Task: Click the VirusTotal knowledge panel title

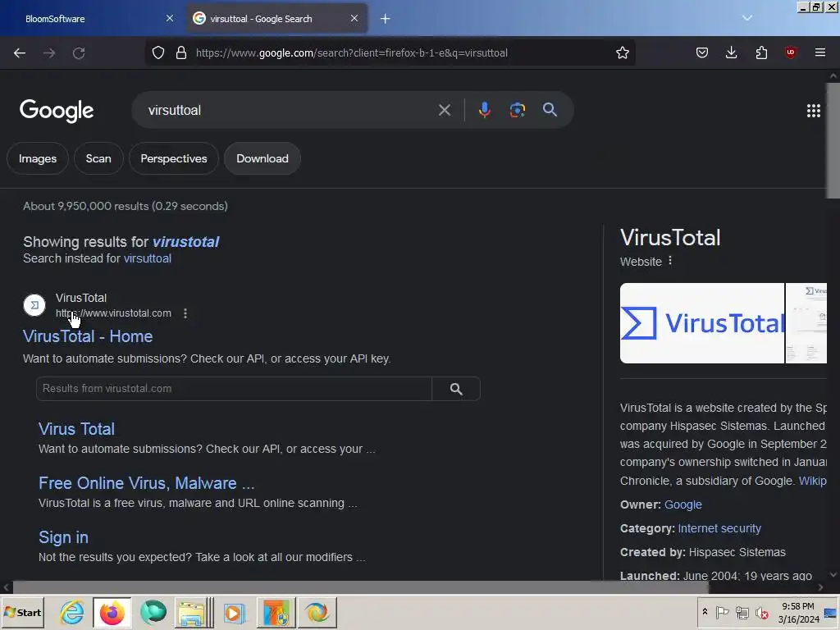Action: [x=670, y=238]
